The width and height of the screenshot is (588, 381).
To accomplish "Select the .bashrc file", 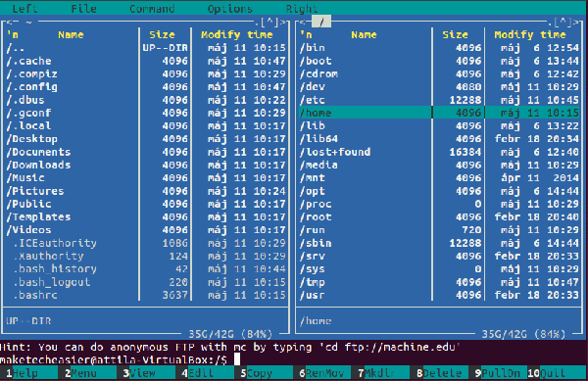I will point(146,295).
